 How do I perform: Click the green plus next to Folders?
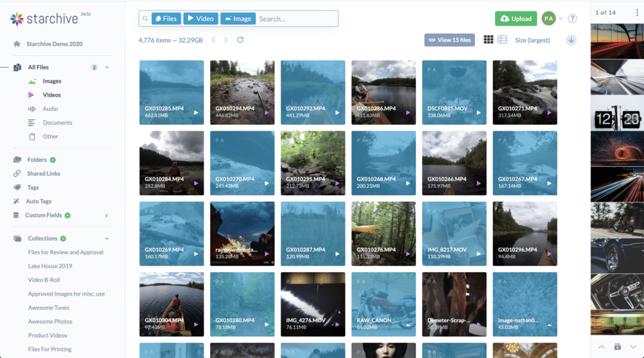point(53,160)
